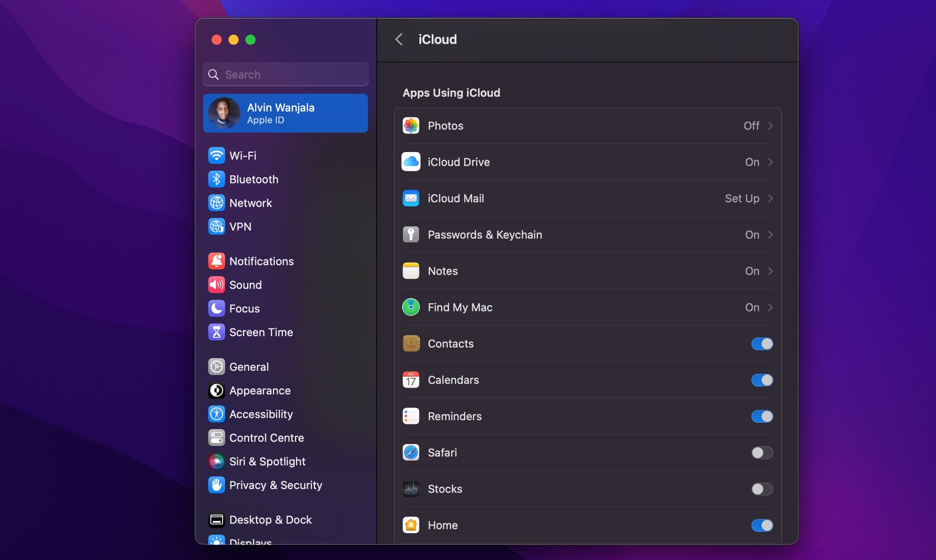Viewport: 936px width, 560px height.
Task: Click the iCloud Drive icon
Action: click(411, 162)
